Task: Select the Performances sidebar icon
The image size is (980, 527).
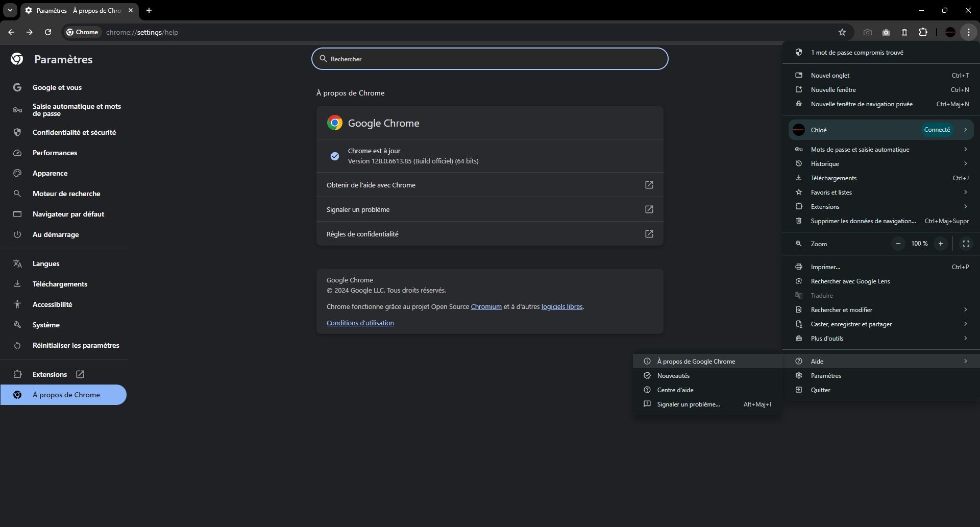Action: (x=17, y=153)
